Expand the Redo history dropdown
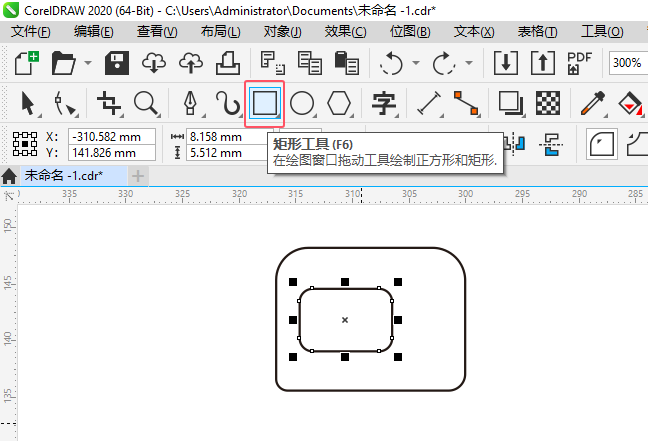Viewport: 648px width, 441px height. click(x=469, y=63)
